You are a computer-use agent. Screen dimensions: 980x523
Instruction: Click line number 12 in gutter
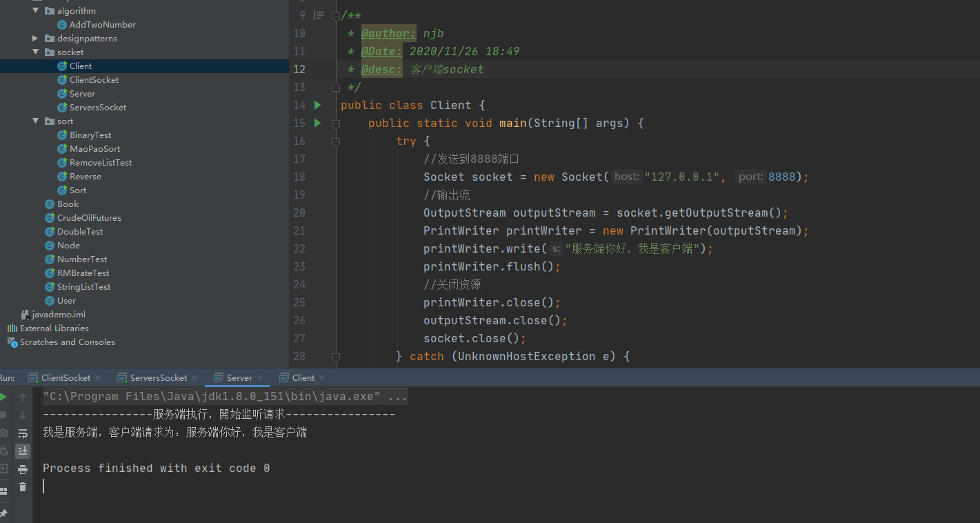point(299,69)
